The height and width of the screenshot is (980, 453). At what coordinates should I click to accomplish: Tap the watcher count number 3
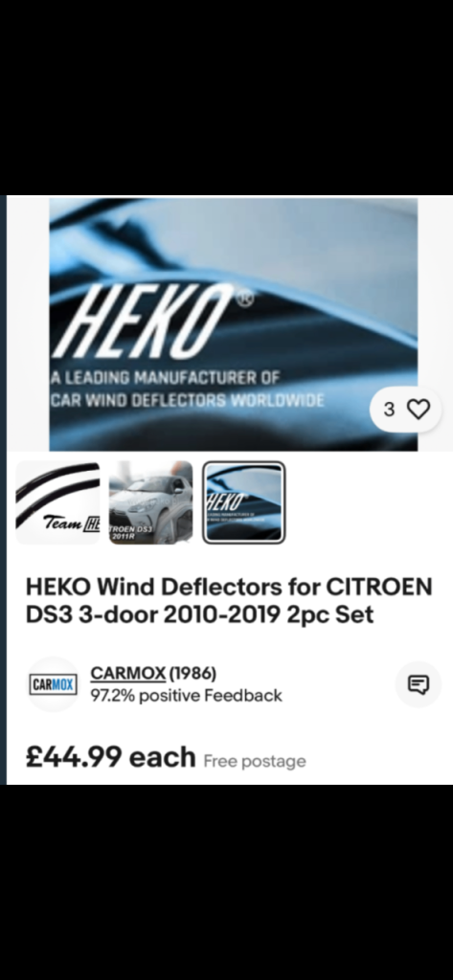(389, 410)
